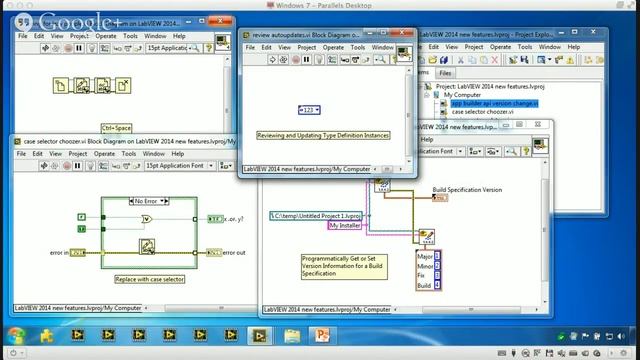
Task: Click Abort Execution in case selector choozer.vi
Action: click(x=67, y=166)
